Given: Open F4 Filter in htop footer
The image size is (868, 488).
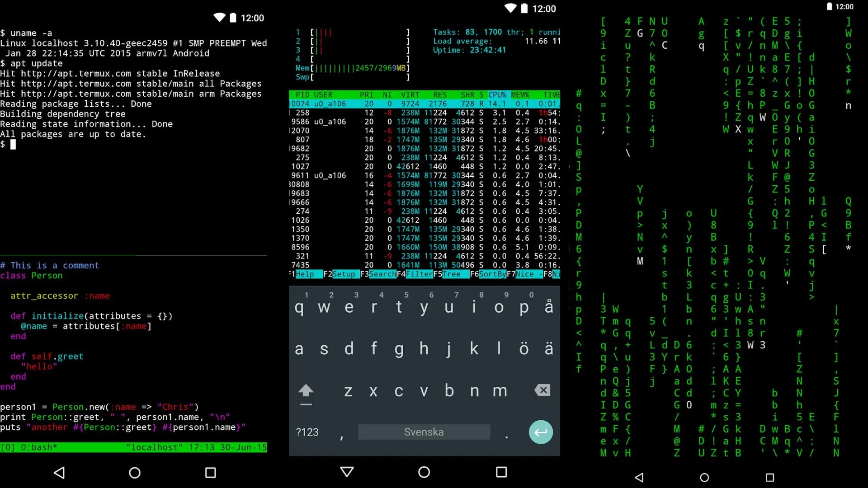Looking at the screenshot, I should [x=419, y=274].
